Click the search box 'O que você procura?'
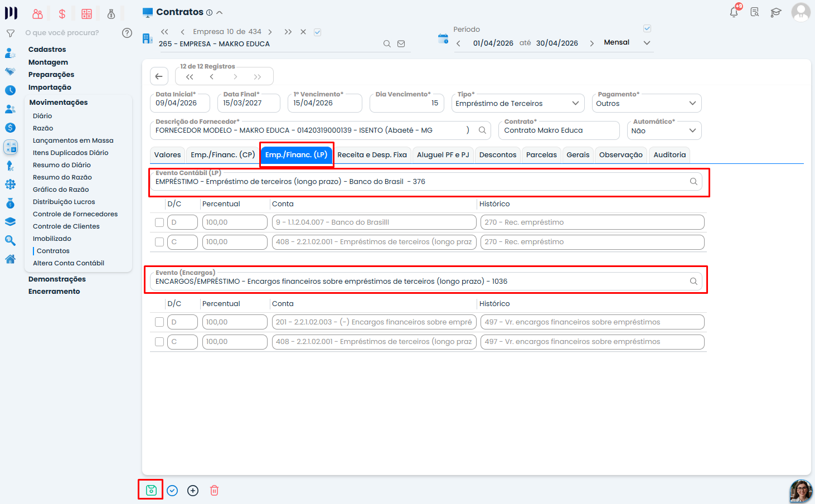Viewport: 815px width, 504px height. coord(62,33)
